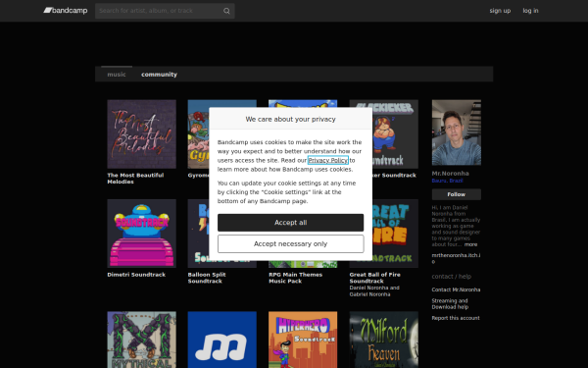Choose Accept necessary only
The width and height of the screenshot is (588, 368).
[x=291, y=244]
